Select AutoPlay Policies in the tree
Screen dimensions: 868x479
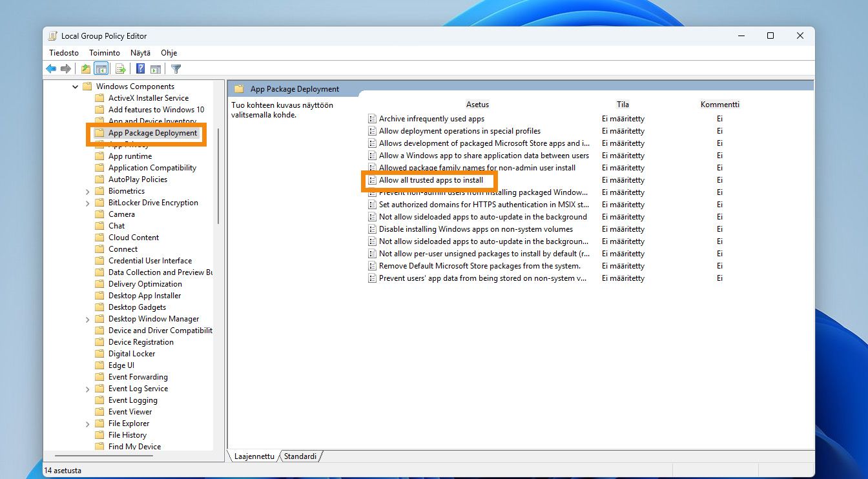pyautogui.click(x=138, y=179)
